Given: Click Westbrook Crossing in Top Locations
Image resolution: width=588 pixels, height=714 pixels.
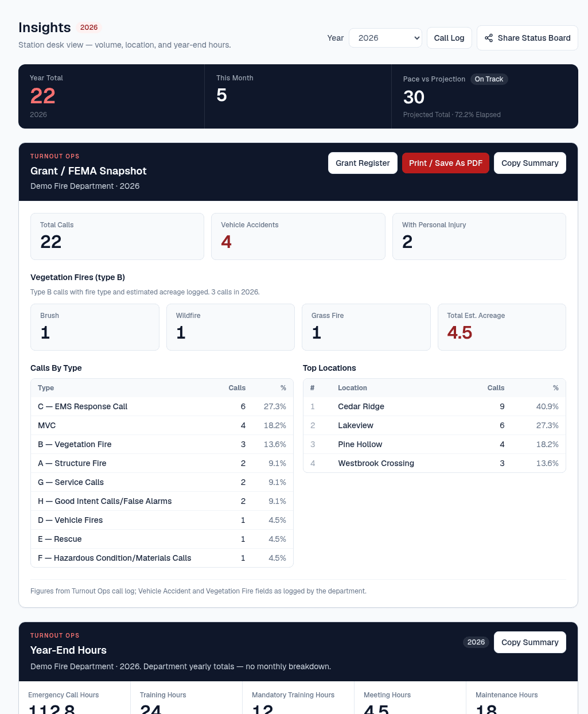Looking at the screenshot, I should pos(376,463).
